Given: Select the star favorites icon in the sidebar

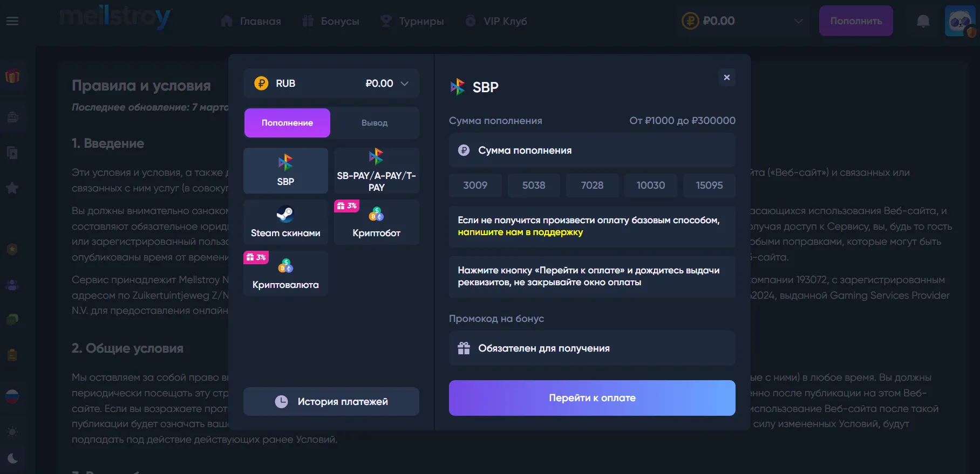Looking at the screenshot, I should [x=12, y=188].
